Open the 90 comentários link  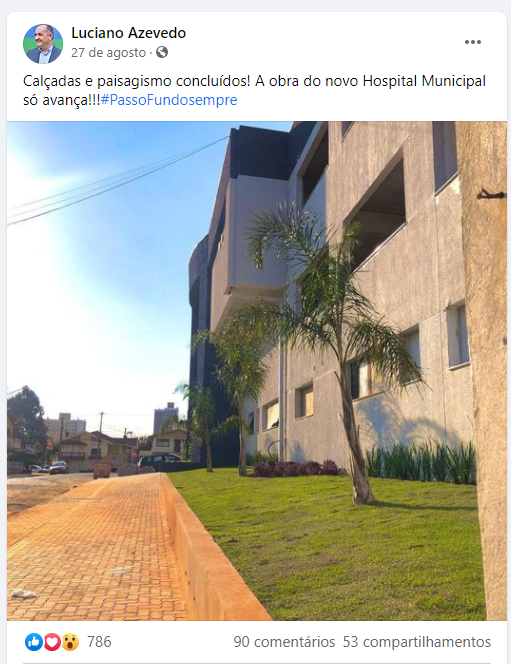(x=284, y=642)
